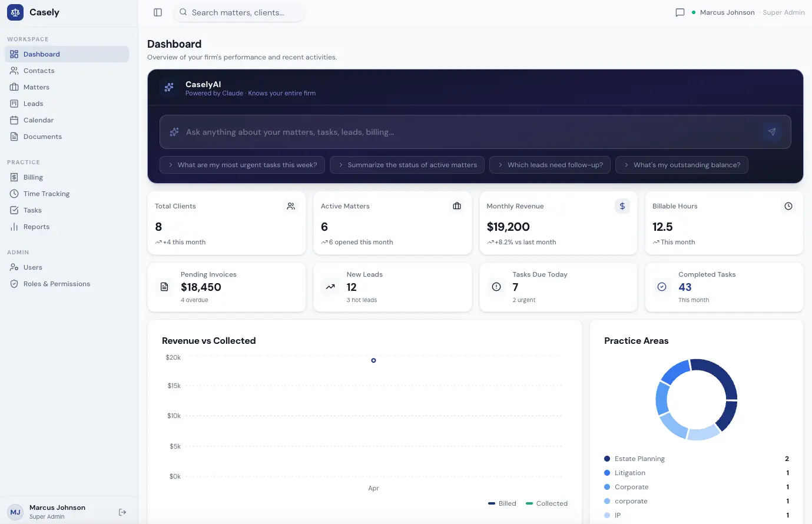This screenshot has width=812, height=524.
Task: Go to the Billing page
Action: [x=67, y=177]
